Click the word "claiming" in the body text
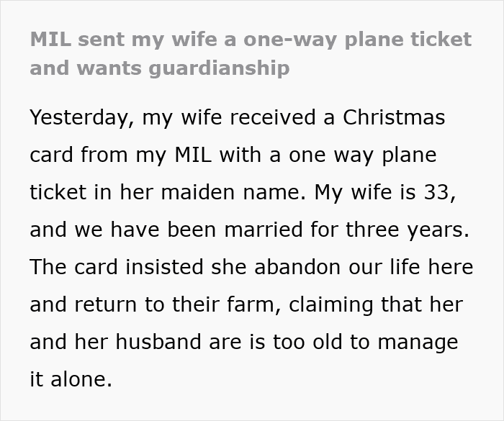Image resolution: width=504 pixels, height=421 pixels. click(x=330, y=304)
